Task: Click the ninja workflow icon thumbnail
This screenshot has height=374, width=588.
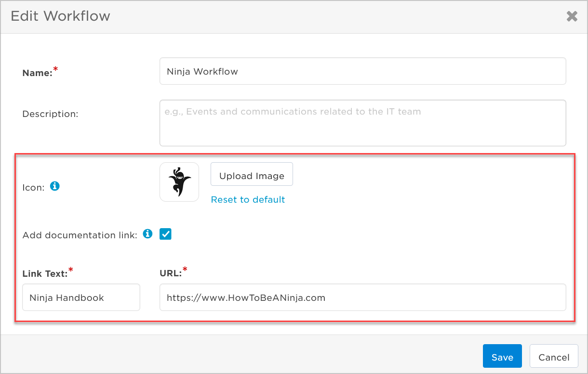Action: [x=179, y=182]
